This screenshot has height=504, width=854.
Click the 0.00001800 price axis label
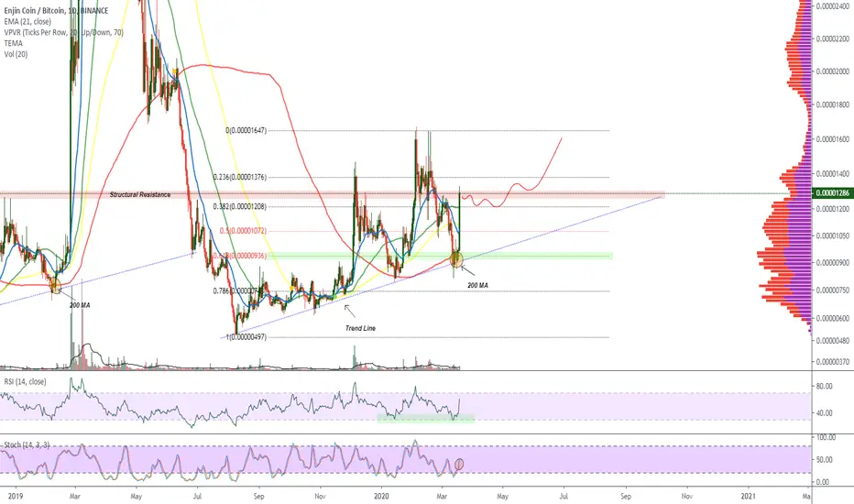[833, 104]
